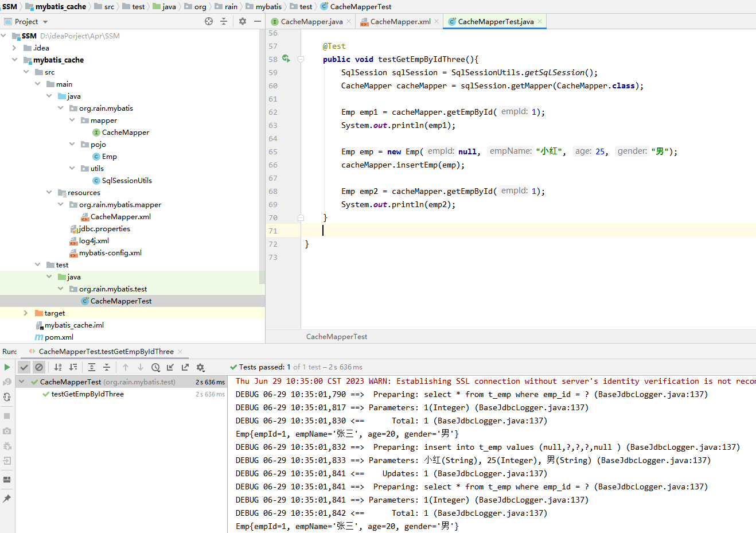Click run test gutter icon at line 58
The image size is (756, 533).
coord(286,59)
